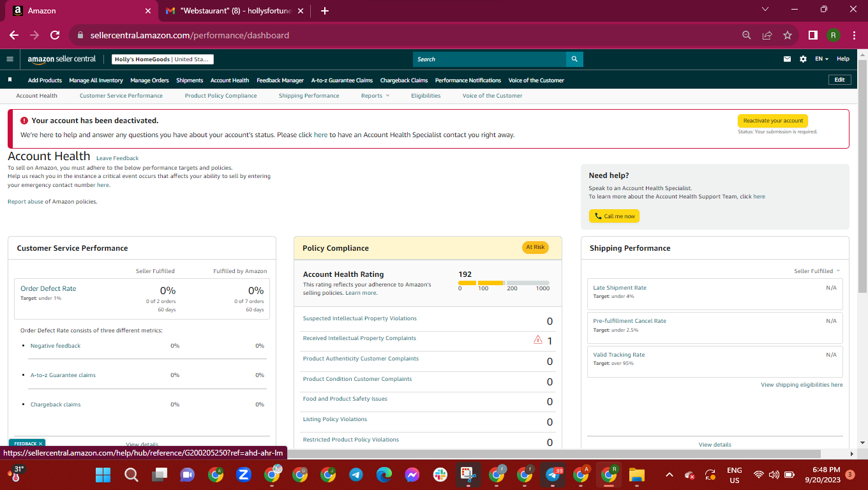Open a new browser tab

pyautogui.click(x=325, y=11)
